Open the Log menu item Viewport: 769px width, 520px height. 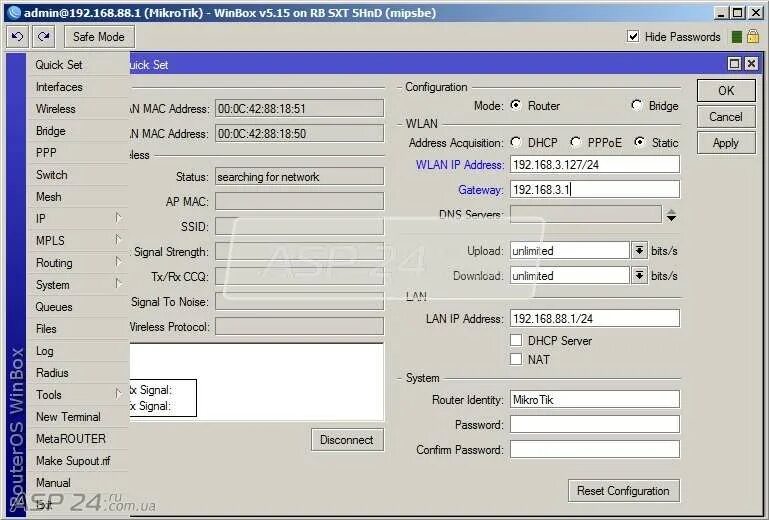[x=78, y=351]
